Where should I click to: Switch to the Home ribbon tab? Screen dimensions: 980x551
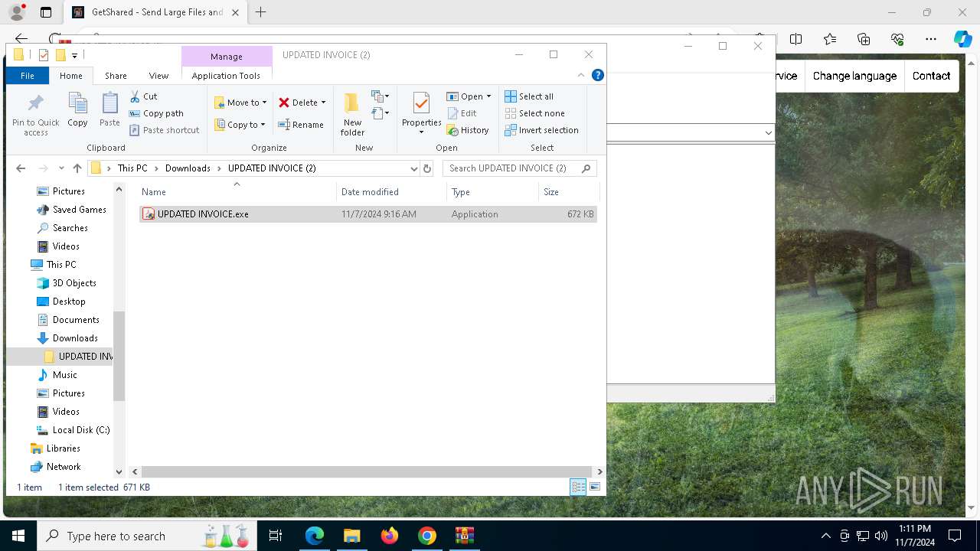(71, 76)
